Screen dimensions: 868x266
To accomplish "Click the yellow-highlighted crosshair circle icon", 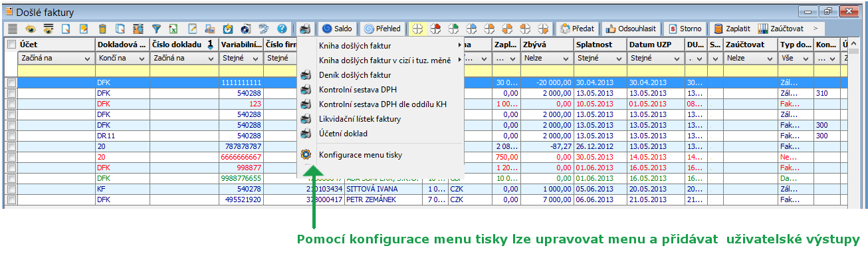I will tap(417, 29).
